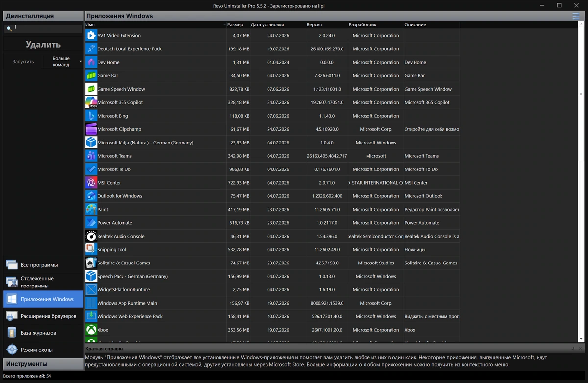The image size is (588, 383).
Task: Click the Deutsch Local Experience Pack icon
Action: pos(91,49)
